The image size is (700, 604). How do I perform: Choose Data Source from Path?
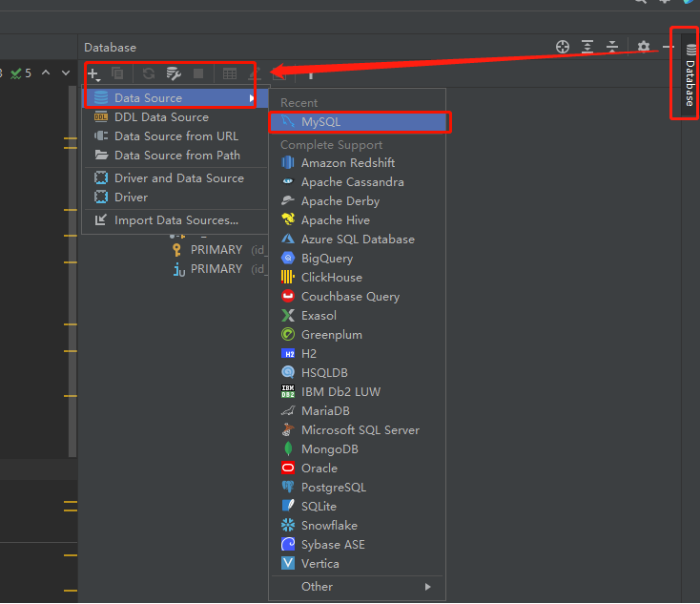click(175, 156)
